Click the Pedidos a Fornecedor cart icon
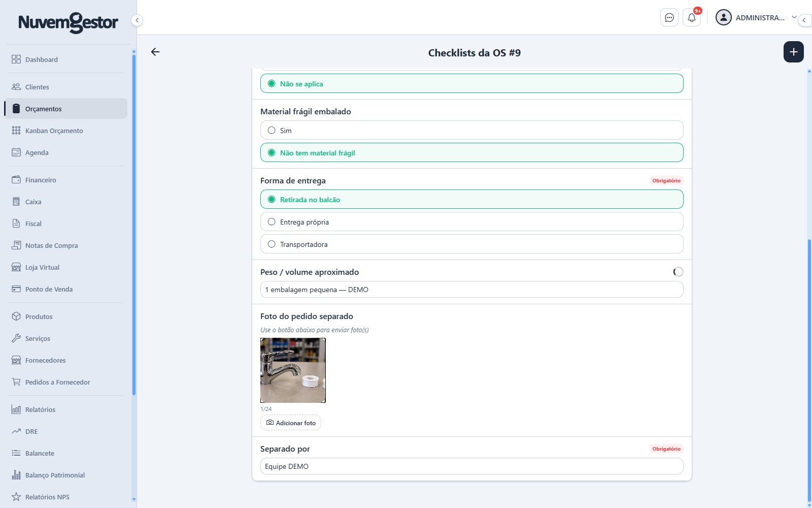 pos(16,382)
